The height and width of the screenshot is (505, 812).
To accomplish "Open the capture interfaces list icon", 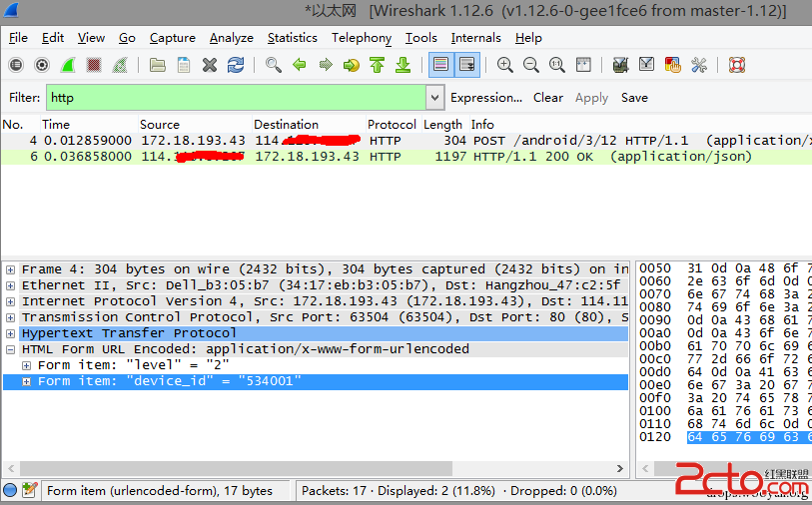I will (16, 65).
